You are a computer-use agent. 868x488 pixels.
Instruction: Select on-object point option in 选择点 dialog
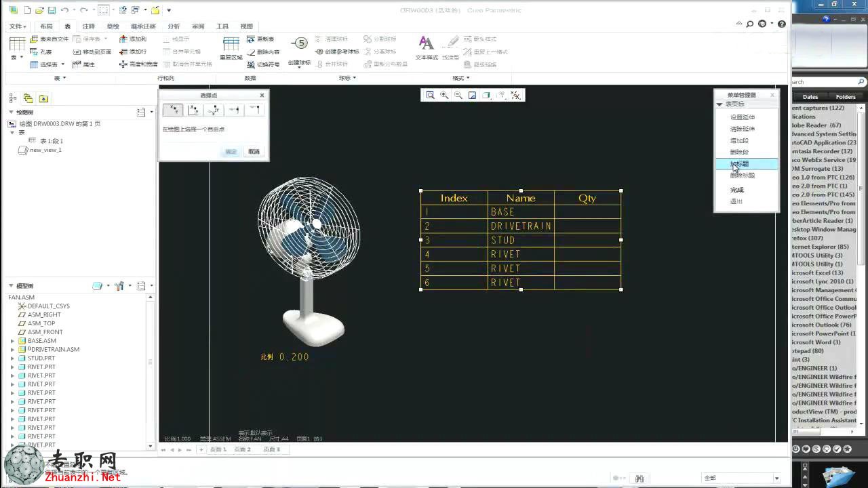(x=235, y=110)
